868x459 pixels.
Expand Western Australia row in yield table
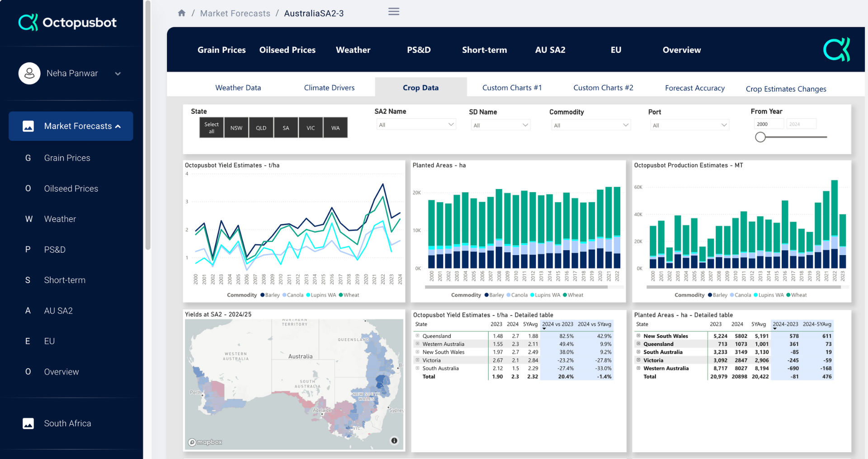coord(418,344)
